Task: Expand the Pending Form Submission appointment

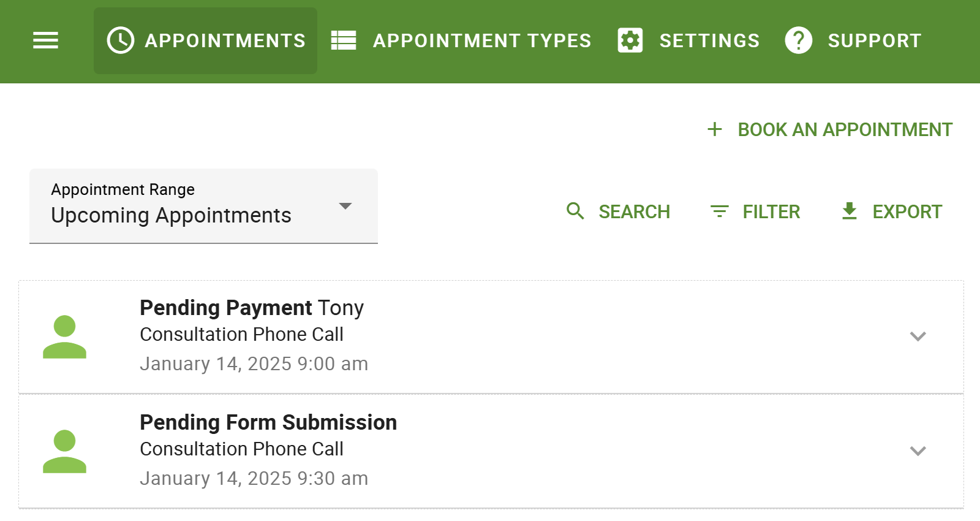Action: (917, 451)
